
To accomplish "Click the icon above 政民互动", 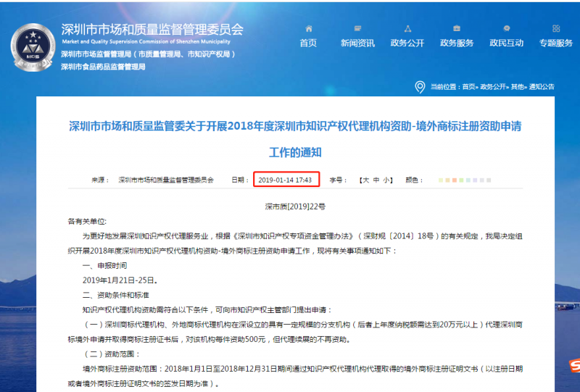I will pos(506,29).
